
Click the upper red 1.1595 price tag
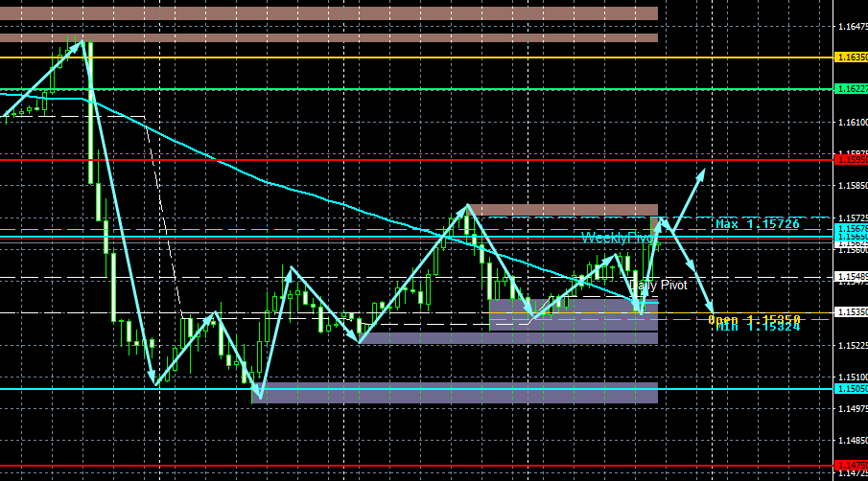click(x=851, y=160)
